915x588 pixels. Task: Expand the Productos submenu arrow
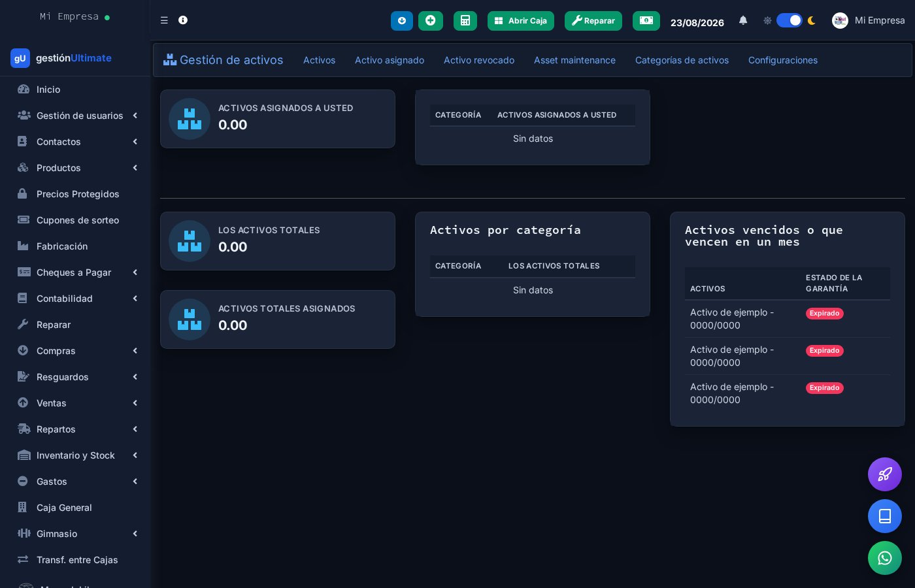tap(135, 168)
